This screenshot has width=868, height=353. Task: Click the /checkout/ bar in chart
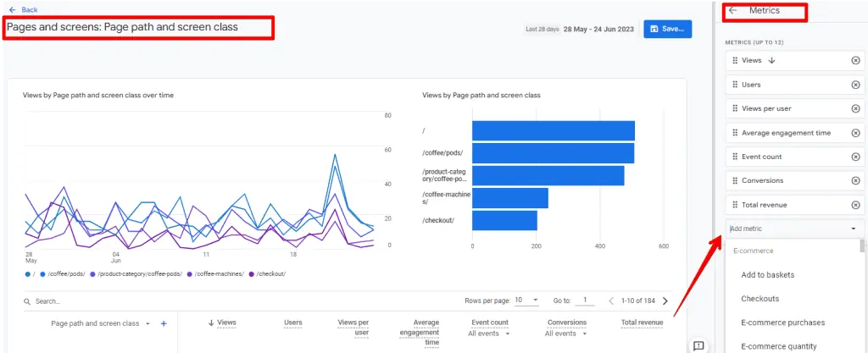pyautogui.click(x=504, y=220)
